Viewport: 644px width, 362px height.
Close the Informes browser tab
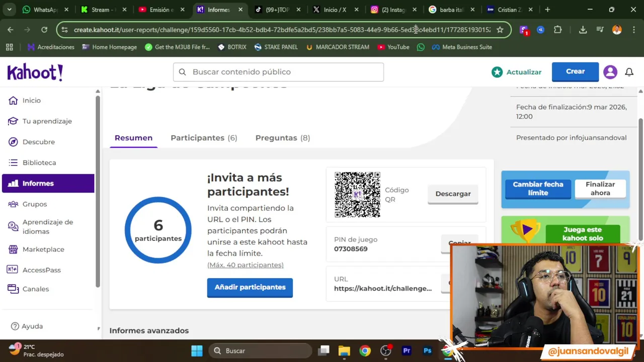(240, 10)
